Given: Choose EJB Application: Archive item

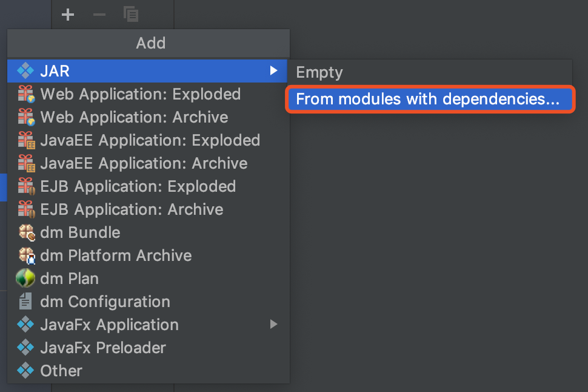Looking at the screenshot, I should [132, 209].
